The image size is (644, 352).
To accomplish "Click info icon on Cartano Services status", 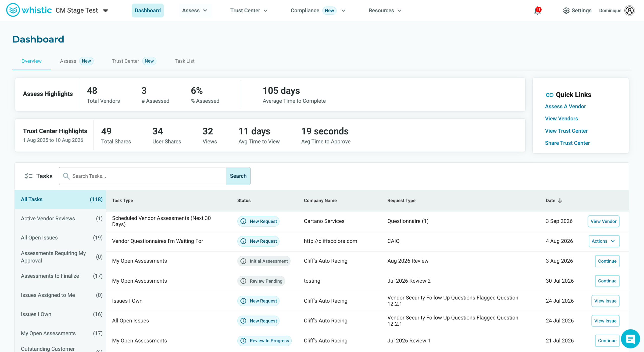I will point(243,221).
